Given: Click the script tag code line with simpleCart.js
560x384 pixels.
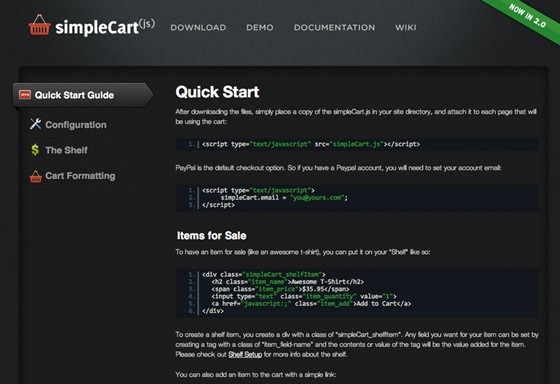Looking at the screenshot, I should [311, 144].
